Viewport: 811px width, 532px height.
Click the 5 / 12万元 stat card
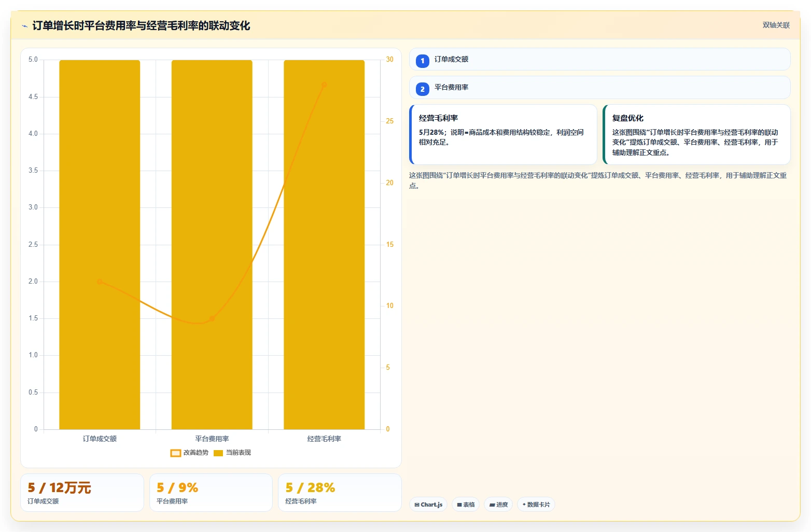tap(82, 493)
